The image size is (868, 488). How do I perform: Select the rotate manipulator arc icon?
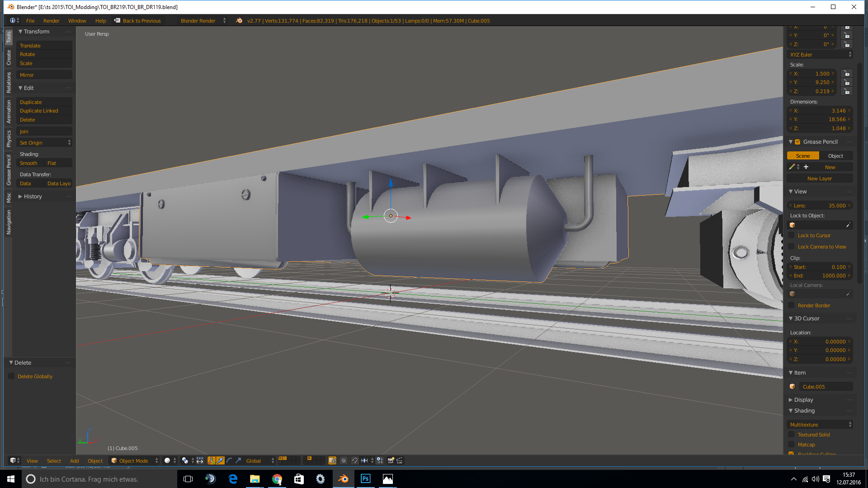pyautogui.click(x=229, y=460)
